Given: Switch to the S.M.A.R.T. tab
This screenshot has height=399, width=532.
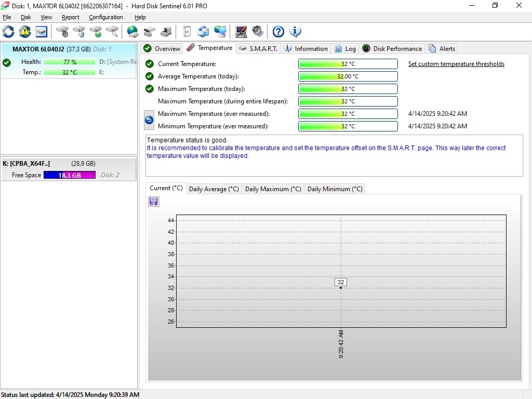Looking at the screenshot, I should coord(258,48).
